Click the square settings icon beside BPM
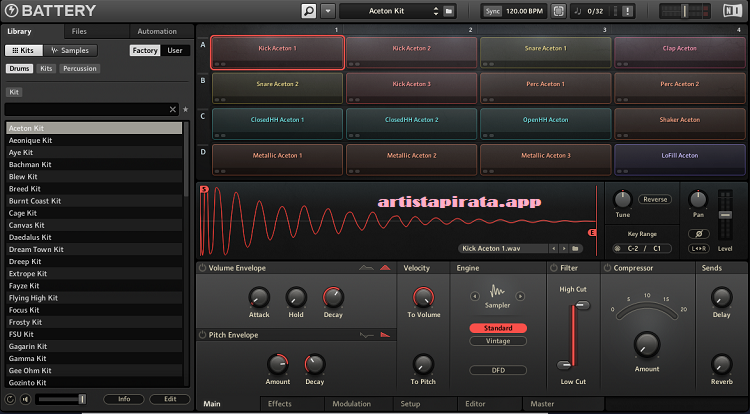 558,11
